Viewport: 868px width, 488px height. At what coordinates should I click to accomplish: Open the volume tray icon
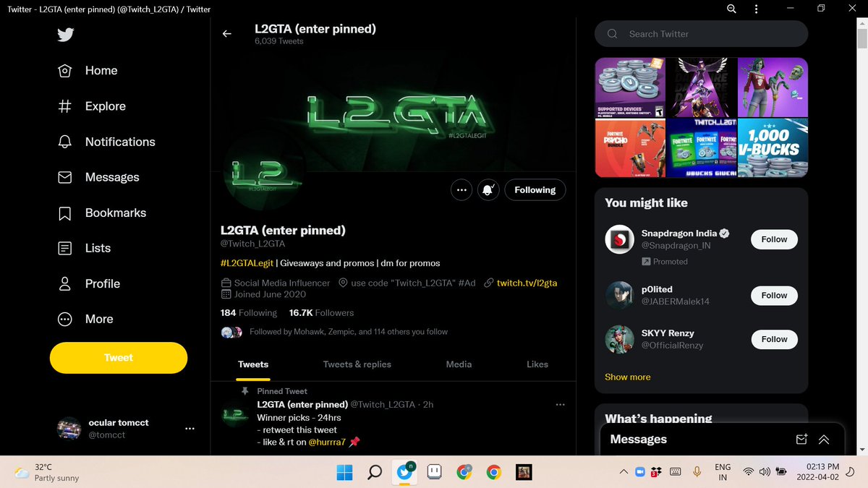pyautogui.click(x=765, y=472)
